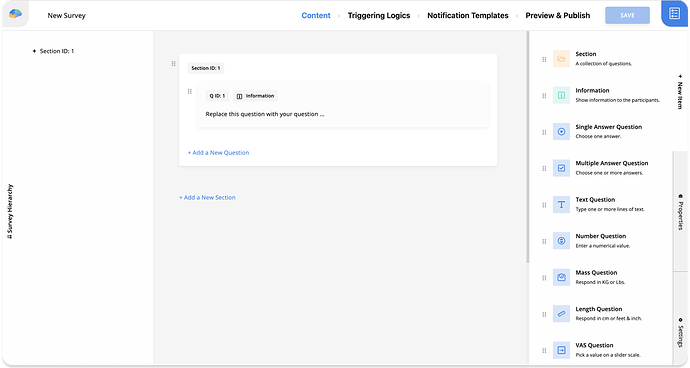This screenshot has width=690, height=368.
Task: Switch to the Content tab
Action: pos(316,15)
